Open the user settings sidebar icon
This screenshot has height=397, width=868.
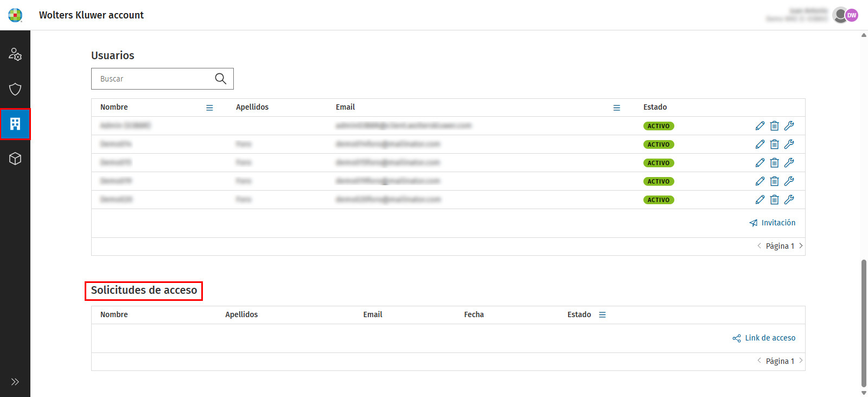[x=15, y=54]
